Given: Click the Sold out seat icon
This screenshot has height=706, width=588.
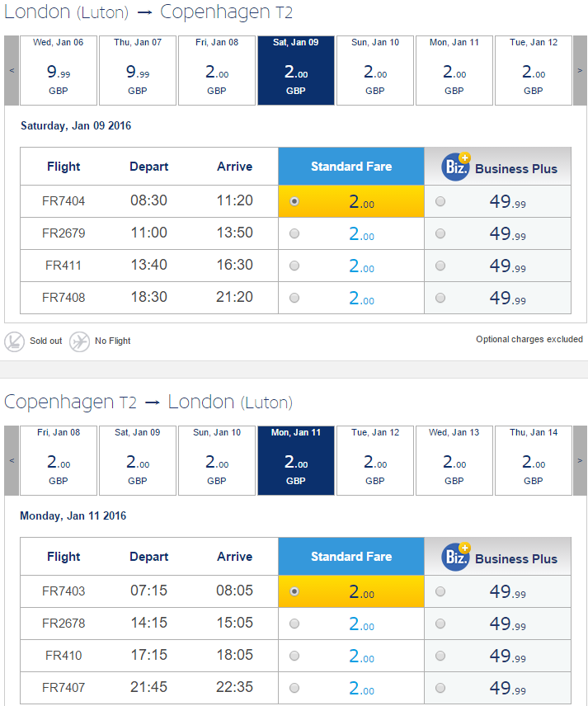Looking at the screenshot, I should [14, 341].
